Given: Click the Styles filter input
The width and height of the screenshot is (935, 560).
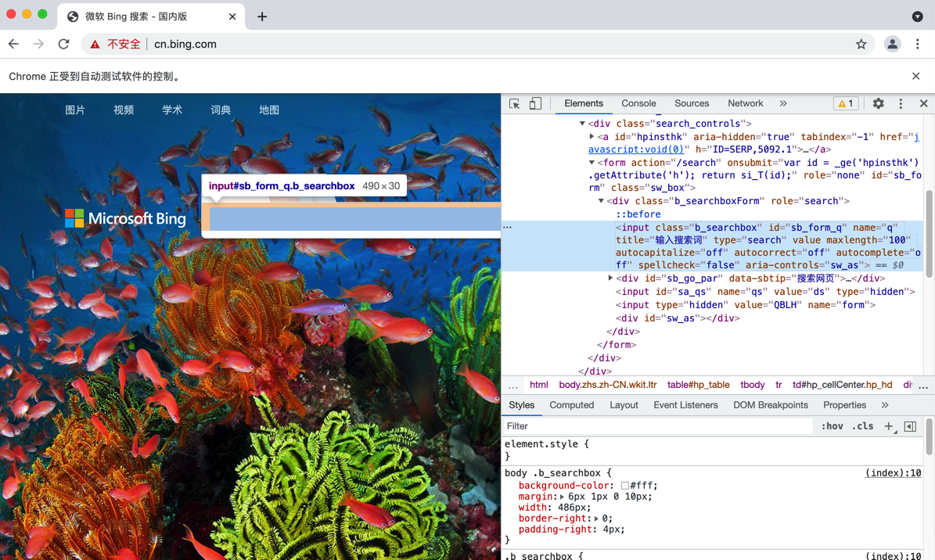Looking at the screenshot, I should [x=657, y=426].
